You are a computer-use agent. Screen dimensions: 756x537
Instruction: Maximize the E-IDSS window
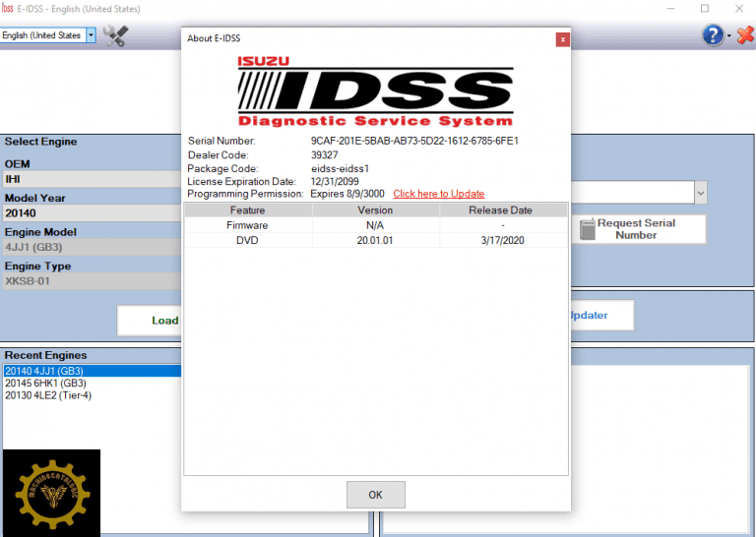(x=705, y=8)
